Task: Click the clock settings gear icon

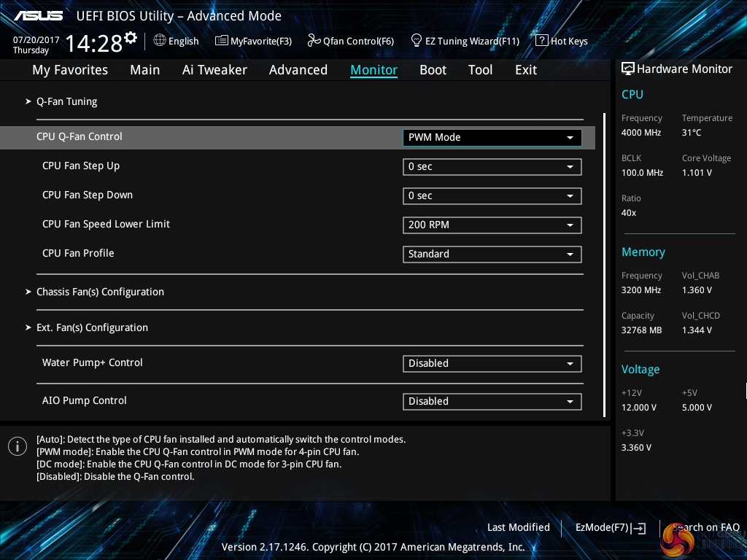Action: [x=131, y=38]
